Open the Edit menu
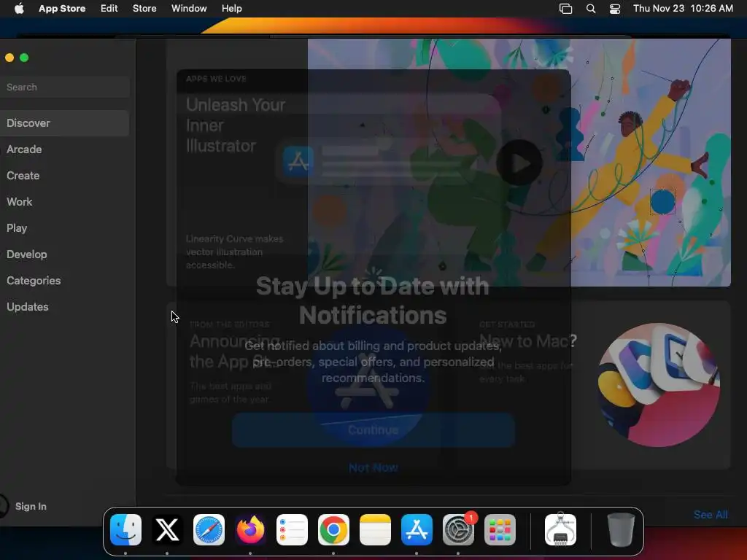This screenshot has width=747, height=560. 109,9
